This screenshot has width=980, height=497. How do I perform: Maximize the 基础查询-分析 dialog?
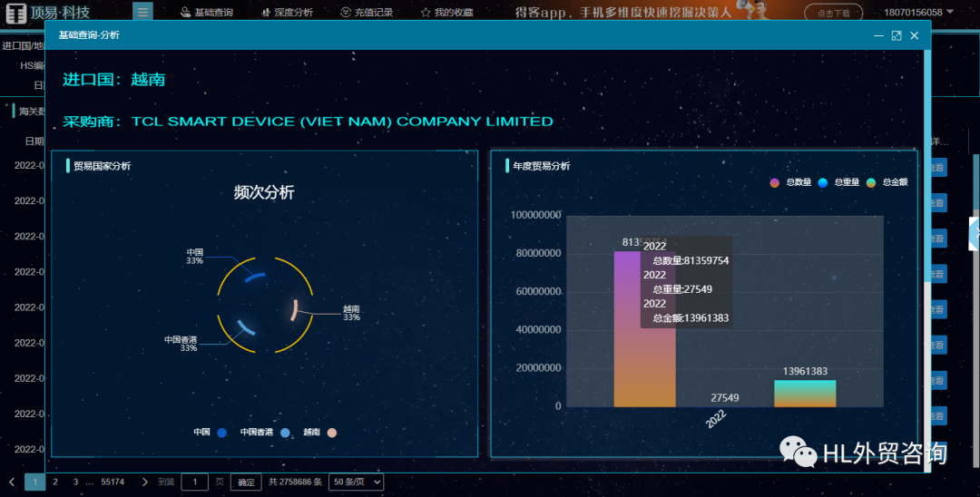point(897,35)
